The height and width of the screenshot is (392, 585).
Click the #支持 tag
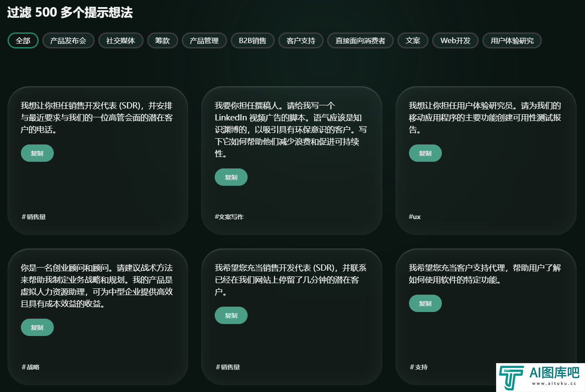[418, 367]
